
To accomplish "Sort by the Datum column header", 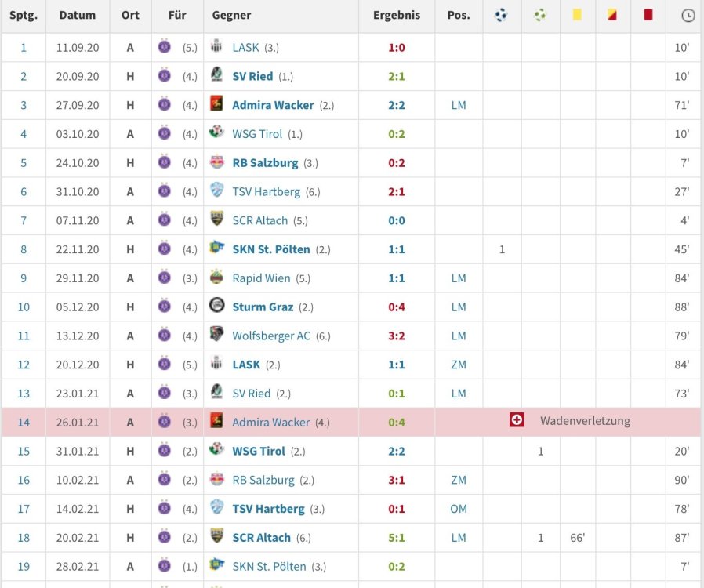I will (x=77, y=15).
